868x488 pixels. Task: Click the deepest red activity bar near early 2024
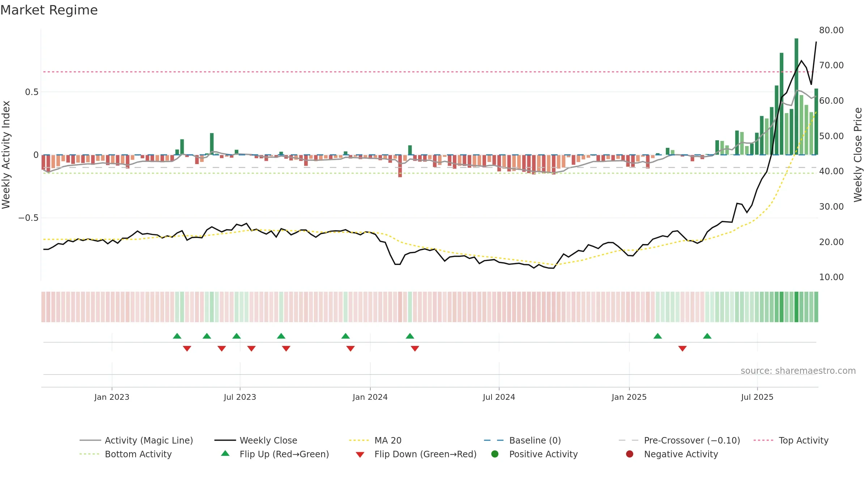400,166
